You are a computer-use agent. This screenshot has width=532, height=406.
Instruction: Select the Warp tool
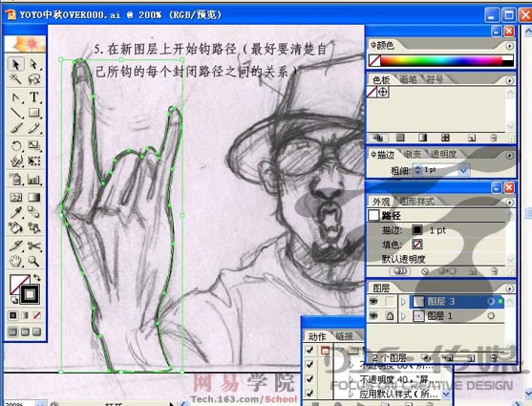click(15, 160)
